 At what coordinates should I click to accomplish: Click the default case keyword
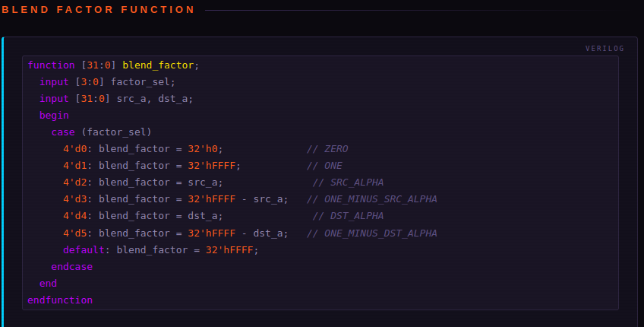coord(84,250)
